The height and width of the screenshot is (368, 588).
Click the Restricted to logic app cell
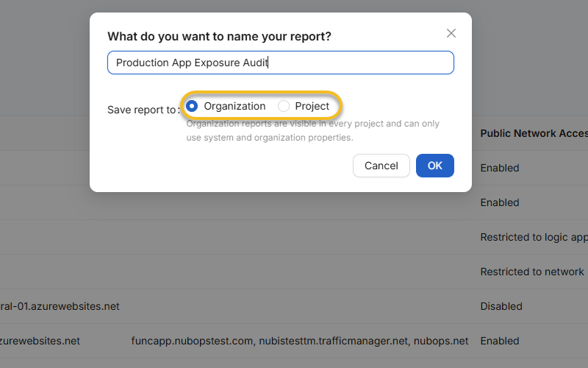click(534, 237)
